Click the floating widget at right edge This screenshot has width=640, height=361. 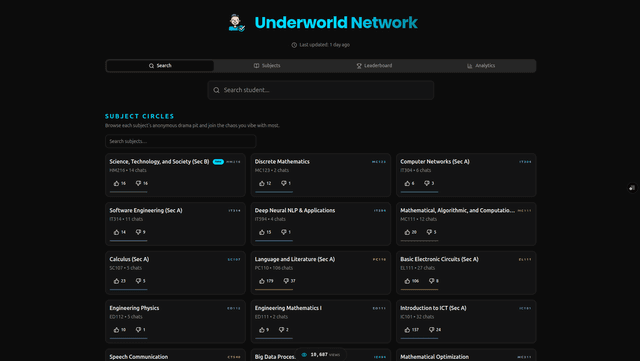click(632, 188)
